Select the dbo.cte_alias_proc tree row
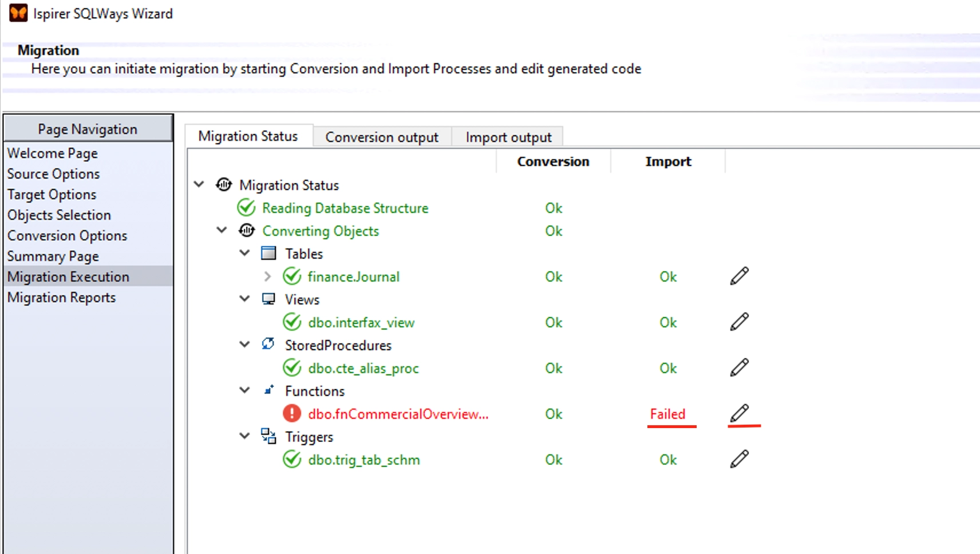 point(363,368)
